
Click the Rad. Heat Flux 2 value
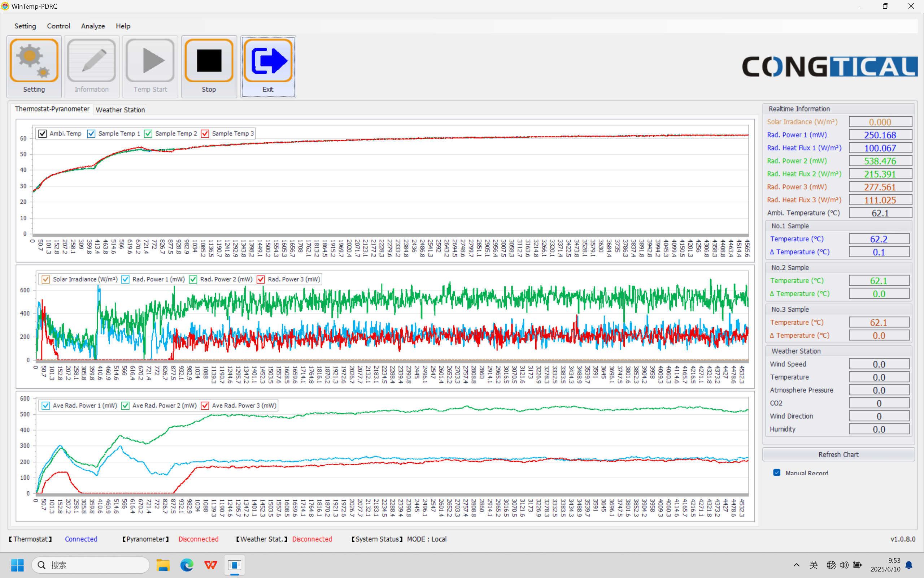(880, 174)
